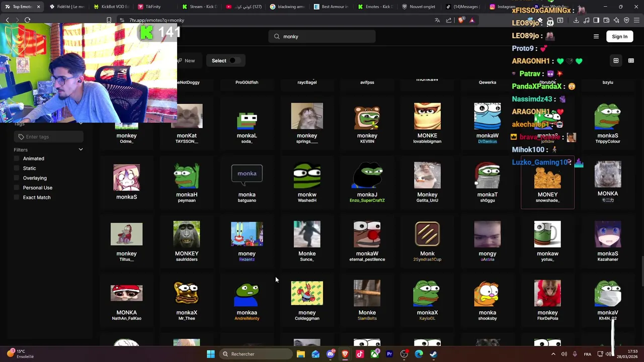Switch to the Stream - Kick tab
This screenshot has width=644, height=362.
click(199, 7)
